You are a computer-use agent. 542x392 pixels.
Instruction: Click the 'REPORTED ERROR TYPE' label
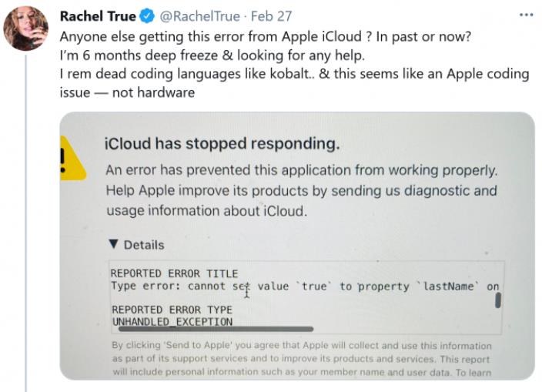tap(172, 310)
